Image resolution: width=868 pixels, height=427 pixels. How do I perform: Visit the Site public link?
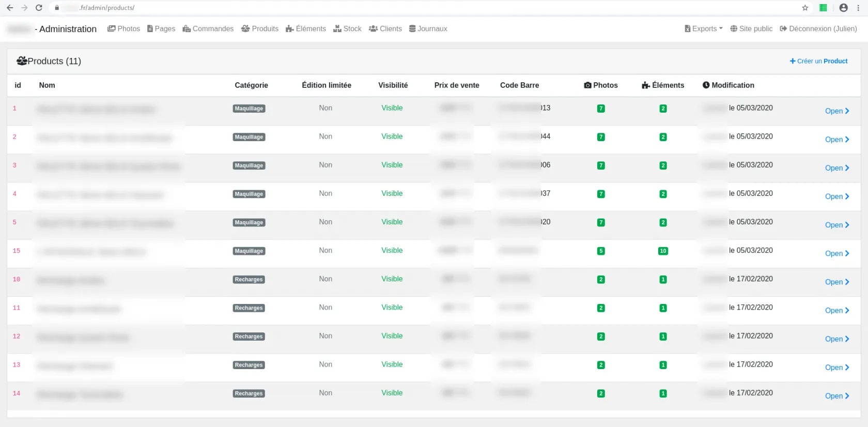[x=751, y=29]
